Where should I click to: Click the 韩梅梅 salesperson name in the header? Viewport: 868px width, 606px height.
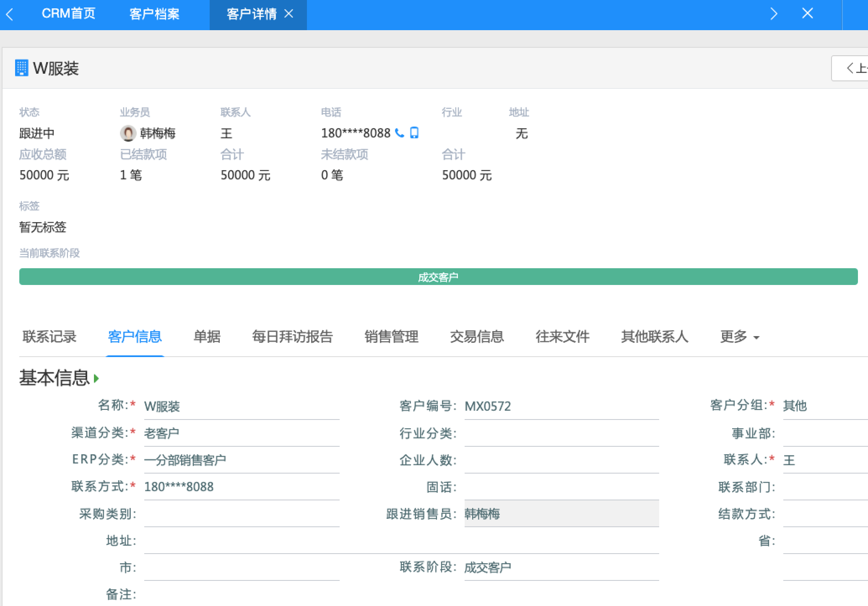click(x=158, y=133)
